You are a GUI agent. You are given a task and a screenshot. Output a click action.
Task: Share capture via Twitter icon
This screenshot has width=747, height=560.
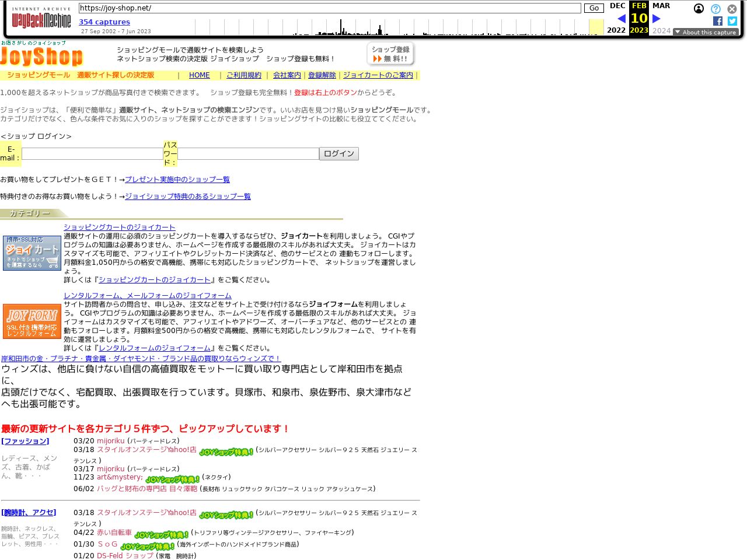tap(732, 21)
